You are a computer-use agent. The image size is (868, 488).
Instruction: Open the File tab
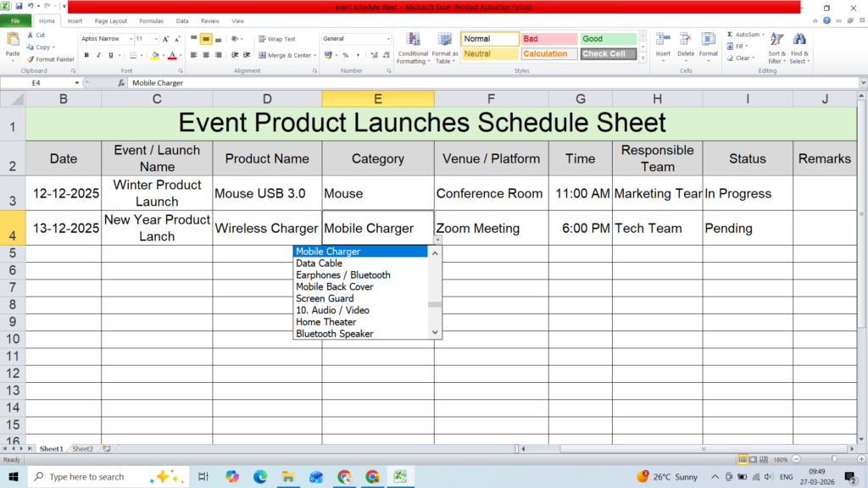click(15, 21)
